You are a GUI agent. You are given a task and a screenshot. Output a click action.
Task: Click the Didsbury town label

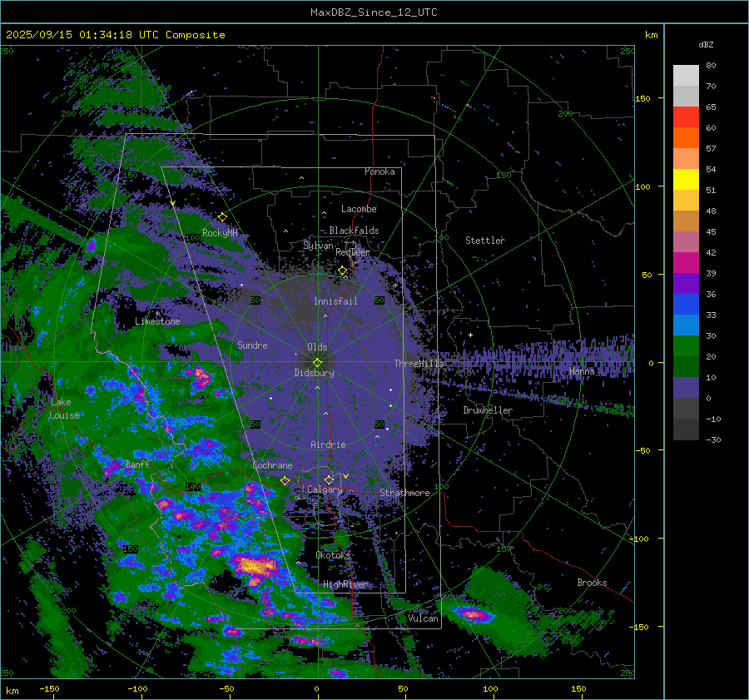pyautogui.click(x=314, y=373)
